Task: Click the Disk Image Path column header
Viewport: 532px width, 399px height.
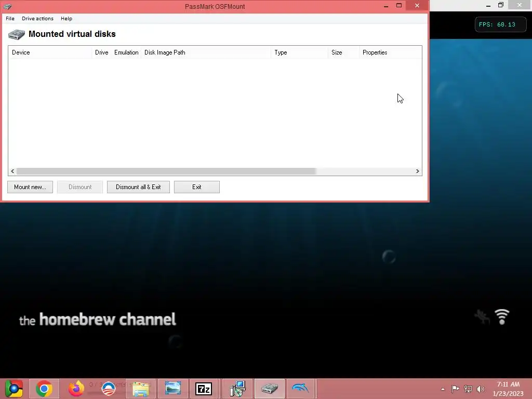Action: click(206, 52)
